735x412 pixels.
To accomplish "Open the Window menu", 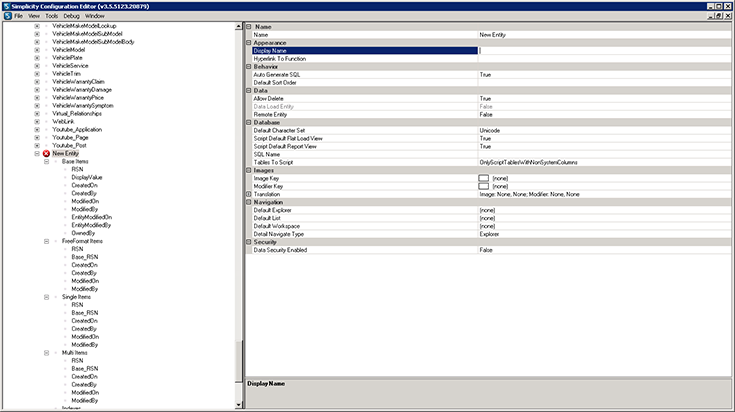I will [x=95, y=16].
